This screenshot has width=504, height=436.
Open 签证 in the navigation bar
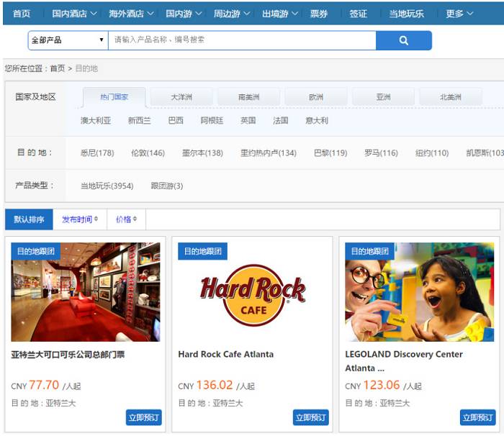pos(358,14)
